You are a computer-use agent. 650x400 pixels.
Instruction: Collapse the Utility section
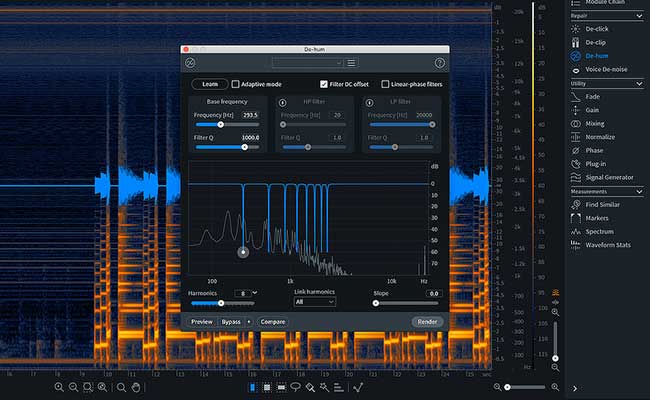(640, 83)
